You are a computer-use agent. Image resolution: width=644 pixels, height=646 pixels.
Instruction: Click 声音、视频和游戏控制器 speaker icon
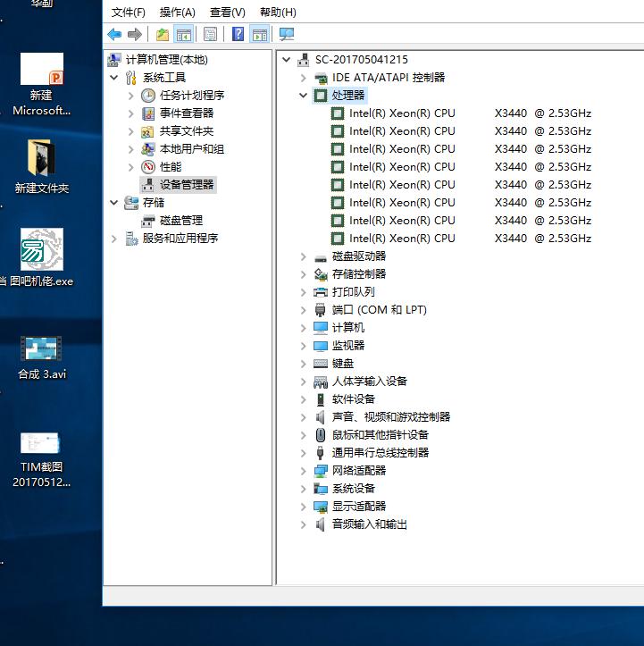coord(321,417)
